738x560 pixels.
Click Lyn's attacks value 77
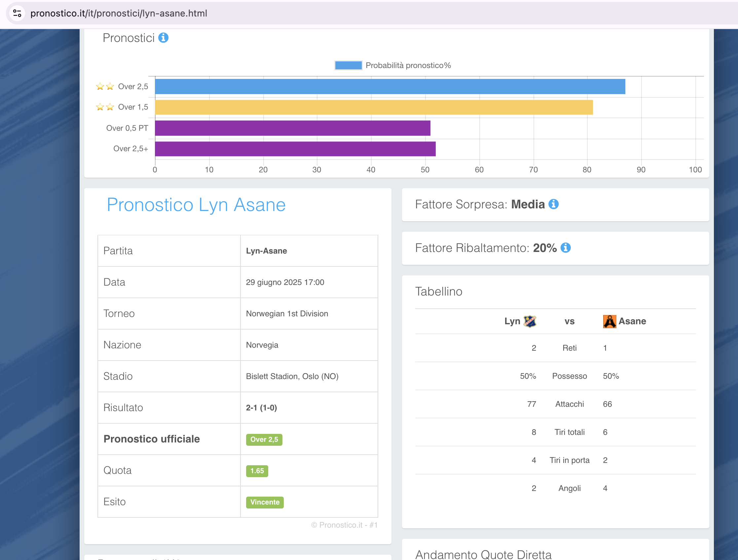532,404
